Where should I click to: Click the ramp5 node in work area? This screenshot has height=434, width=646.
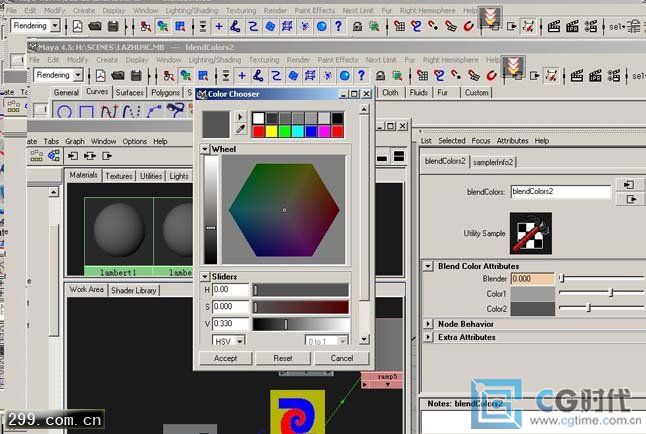tap(382, 380)
